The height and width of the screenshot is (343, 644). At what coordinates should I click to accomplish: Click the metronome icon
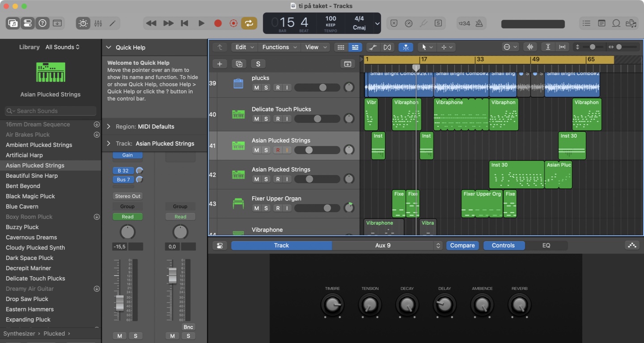coord(479,23)
